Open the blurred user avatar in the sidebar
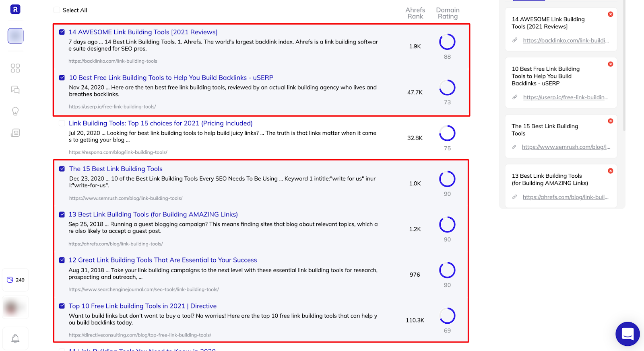This screenshot has height=351, width=644. (15, 308)
